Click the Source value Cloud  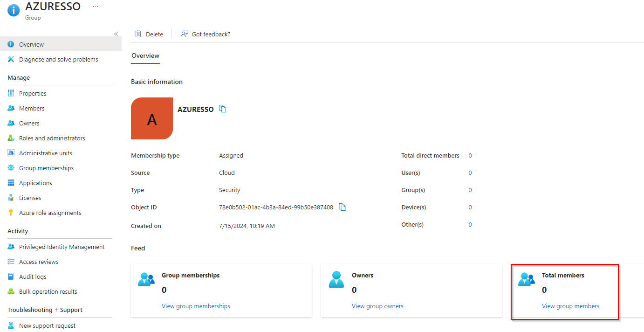[227, 173]
